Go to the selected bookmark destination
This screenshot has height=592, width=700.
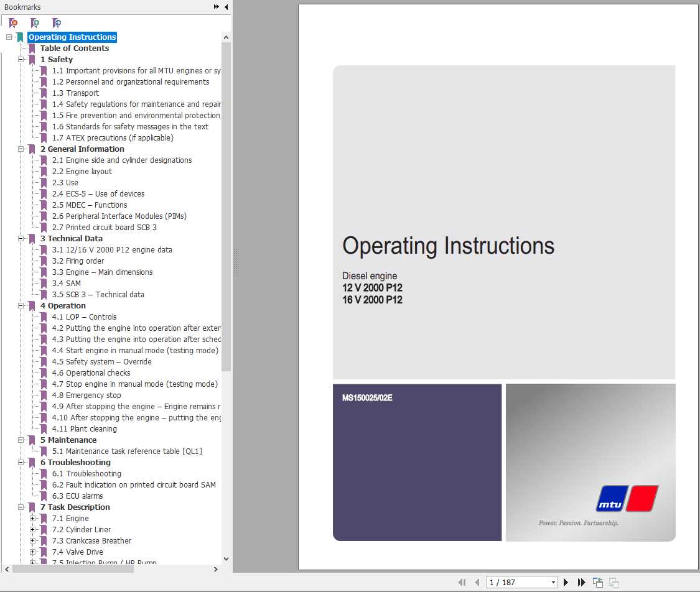(x=56, y=22)
